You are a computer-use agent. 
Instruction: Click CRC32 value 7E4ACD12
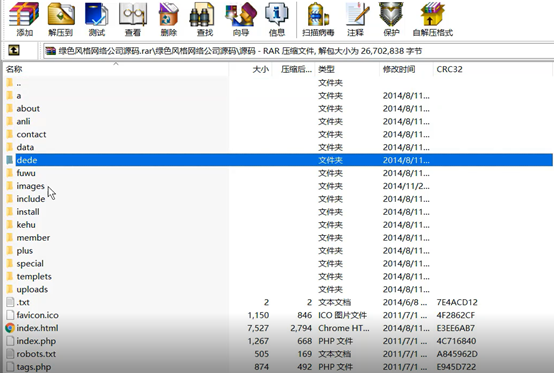point(457,302)
